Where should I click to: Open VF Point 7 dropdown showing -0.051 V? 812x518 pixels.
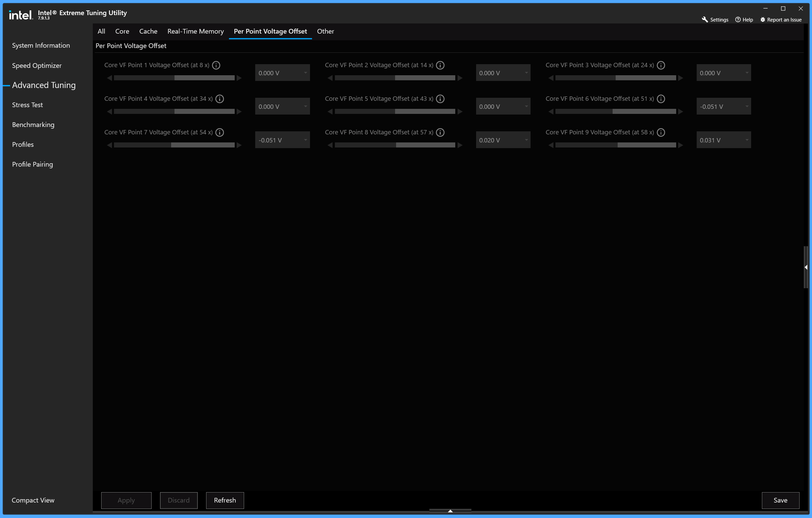point(282,140)
